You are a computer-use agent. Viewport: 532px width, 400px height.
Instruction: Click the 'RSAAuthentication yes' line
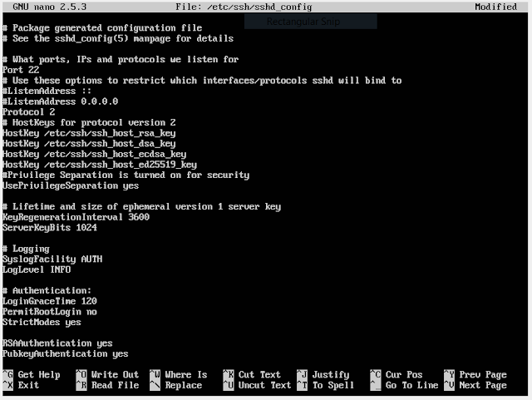(x=57, y=343)
